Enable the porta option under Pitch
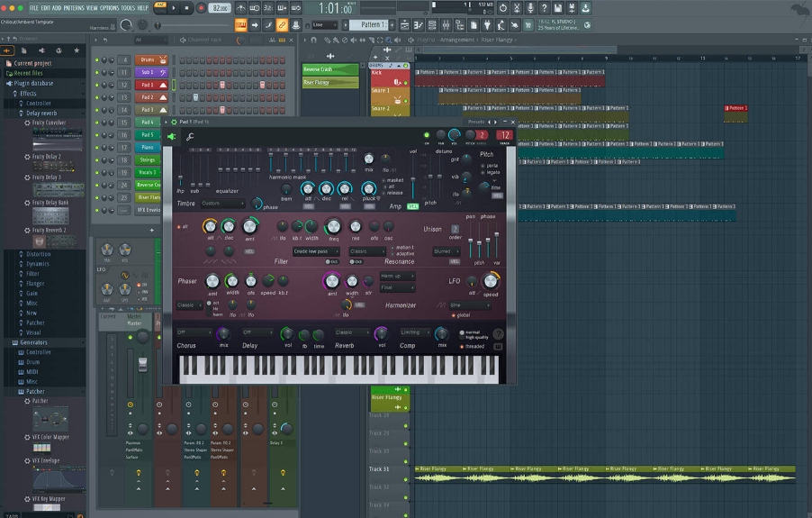This screenshot has width=812, height=518. point(490,166)
